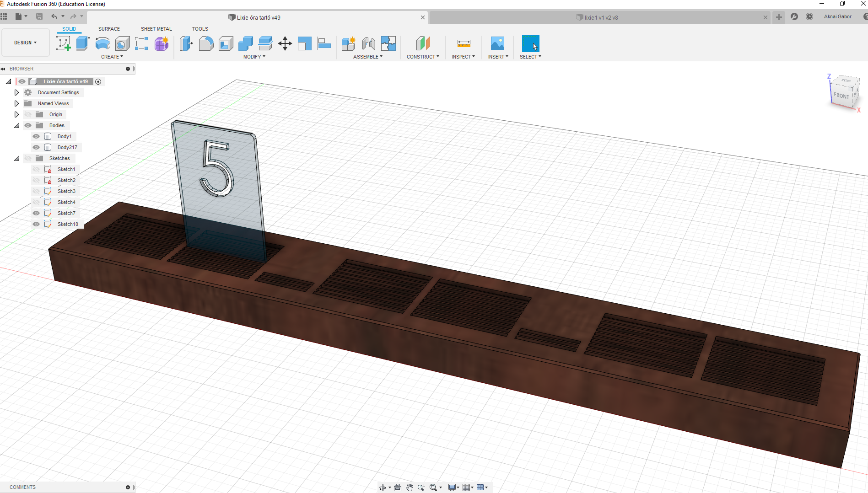Open the MODIFY menu label
Viewport: 868px width, 493px height.
tap(254, 57)
